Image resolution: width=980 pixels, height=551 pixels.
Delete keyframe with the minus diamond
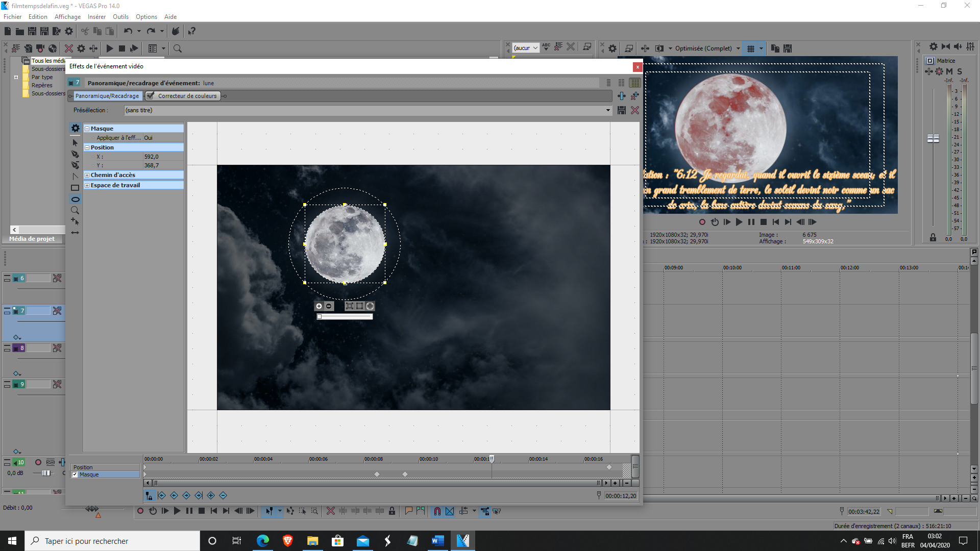(223, 495)
